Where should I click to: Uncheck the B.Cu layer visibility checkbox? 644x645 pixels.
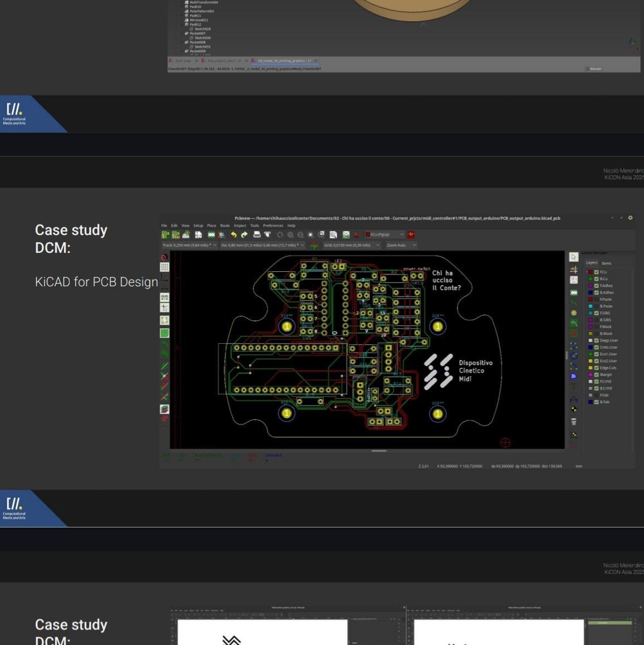click(x=596, y=279)
